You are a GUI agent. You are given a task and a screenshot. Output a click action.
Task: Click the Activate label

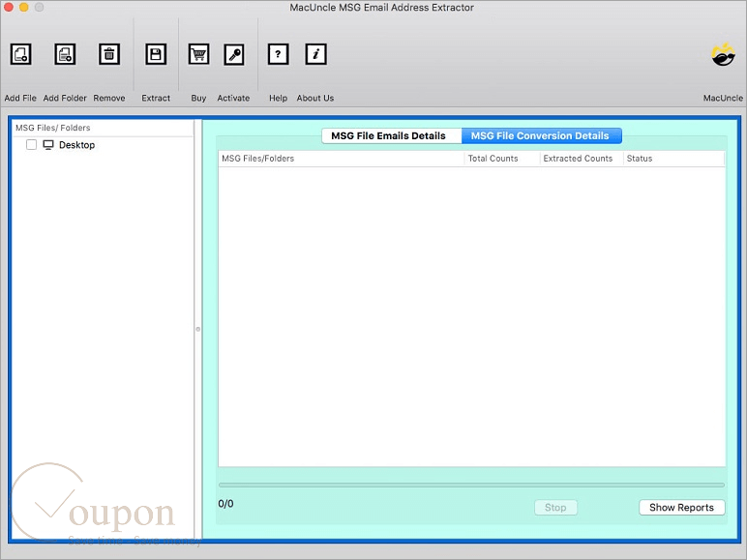pos(233,98)
